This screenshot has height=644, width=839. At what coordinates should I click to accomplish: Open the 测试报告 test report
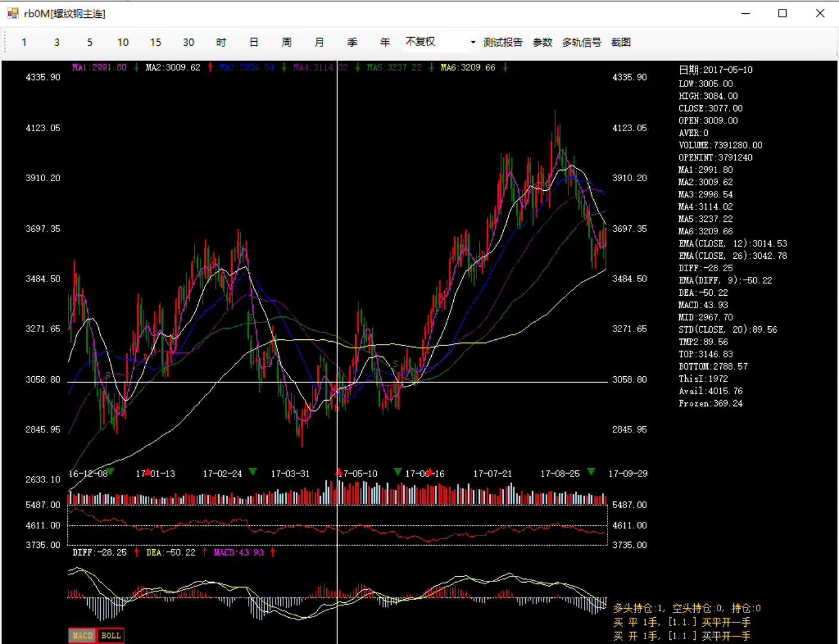coord(503,42)
